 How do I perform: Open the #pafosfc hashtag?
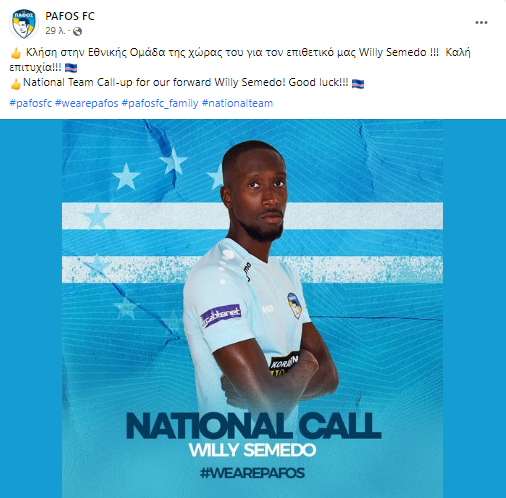31,103
